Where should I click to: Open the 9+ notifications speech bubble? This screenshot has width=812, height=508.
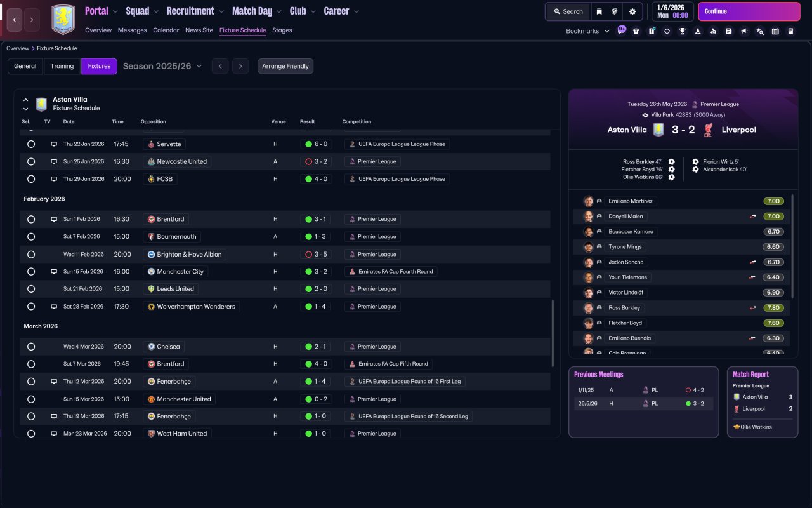pos(621,30)
